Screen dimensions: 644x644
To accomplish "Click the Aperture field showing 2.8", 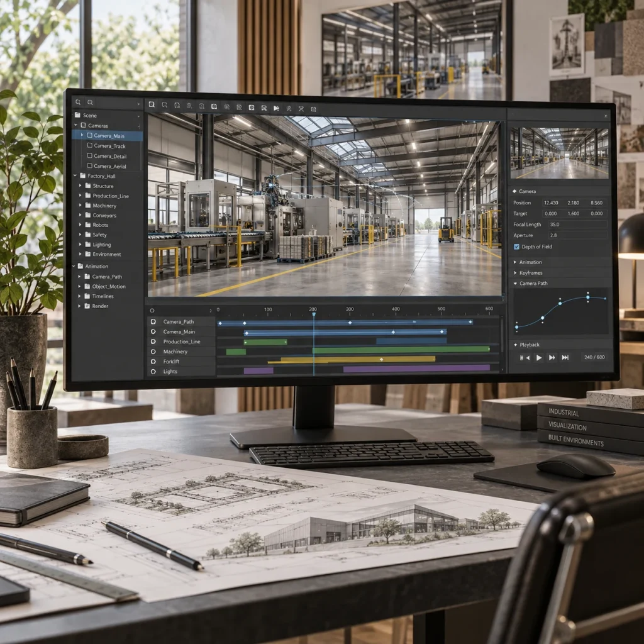I will [x=577, y=235].
